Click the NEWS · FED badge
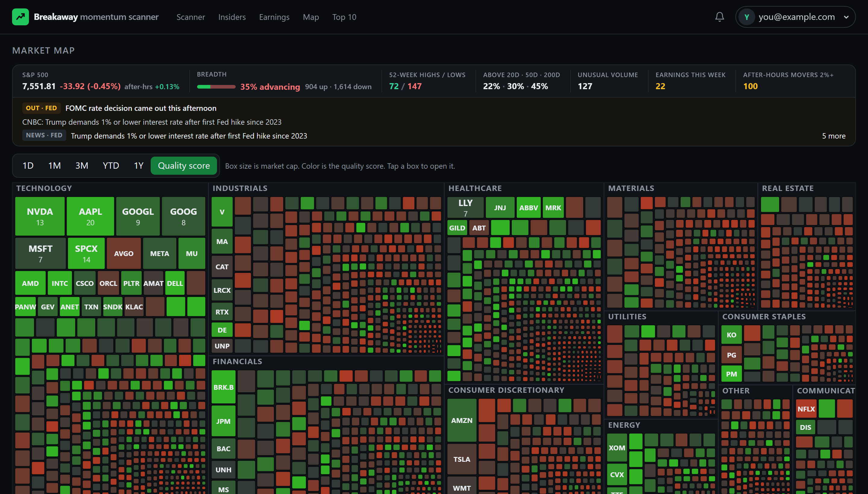The width and height of the screenshot is (868, 494). [44, 135]
